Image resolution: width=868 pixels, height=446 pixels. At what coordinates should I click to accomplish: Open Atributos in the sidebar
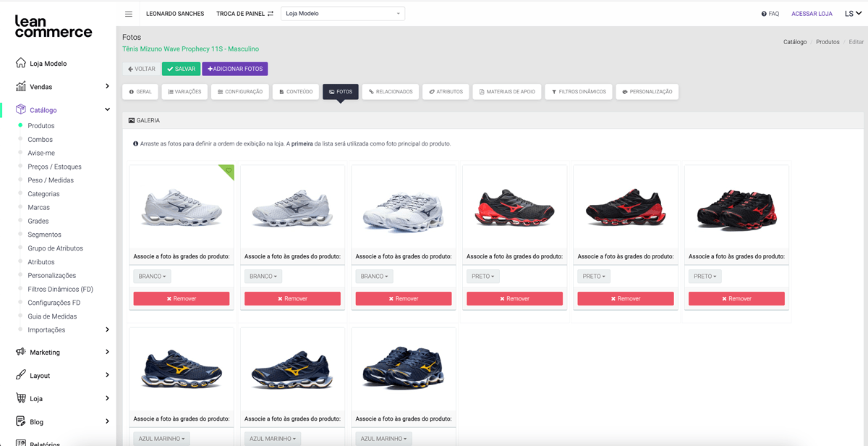41,262
